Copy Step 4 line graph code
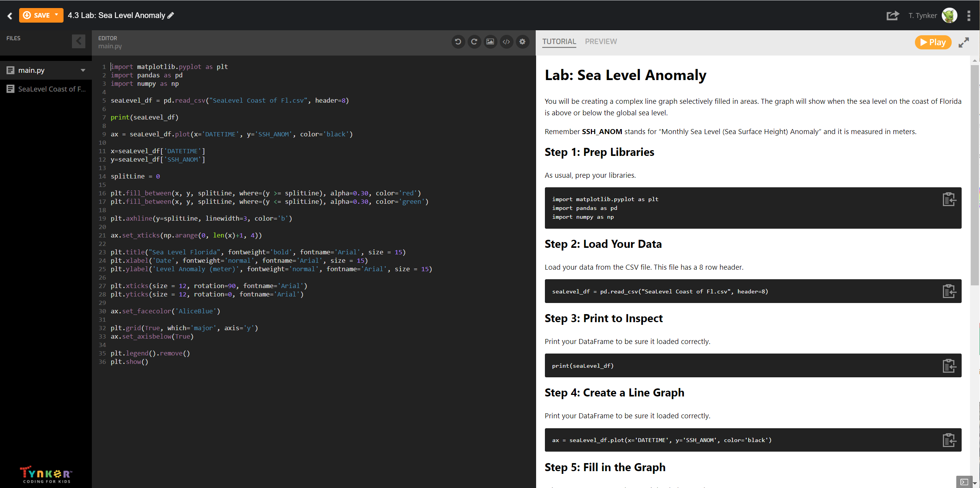This screenshot has width=980, height=488. (x=949, y=440)
